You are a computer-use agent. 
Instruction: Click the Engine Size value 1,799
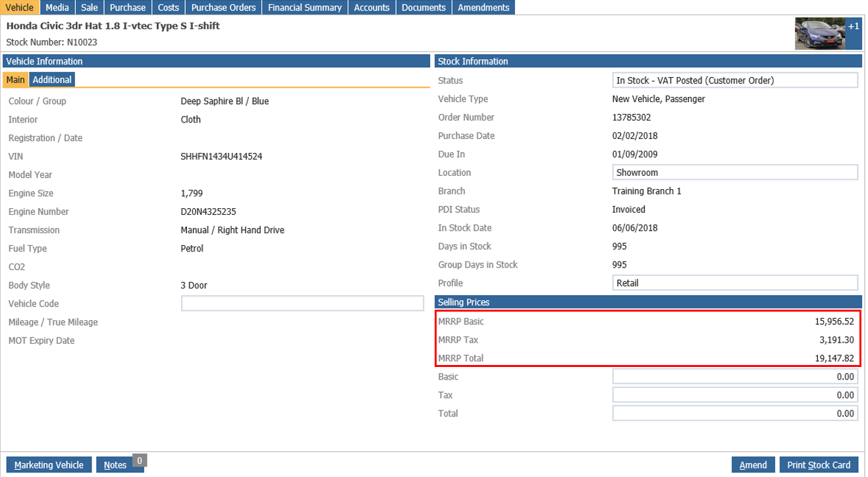192,194
